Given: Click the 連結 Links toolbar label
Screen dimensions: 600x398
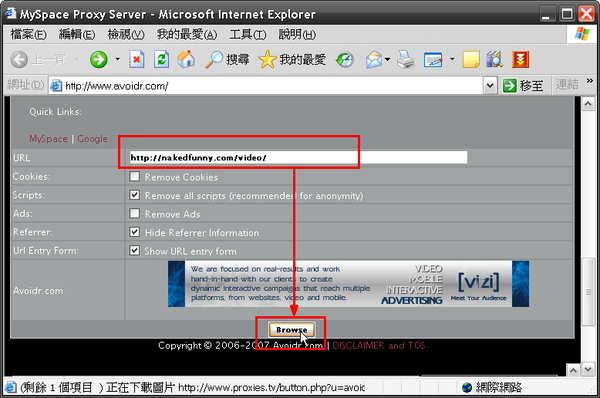Looking at the screenshot, I should (567, 85).
